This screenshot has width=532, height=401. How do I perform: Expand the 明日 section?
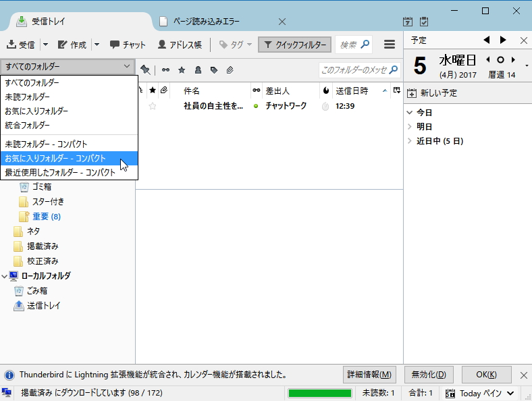tap(410, 126)
